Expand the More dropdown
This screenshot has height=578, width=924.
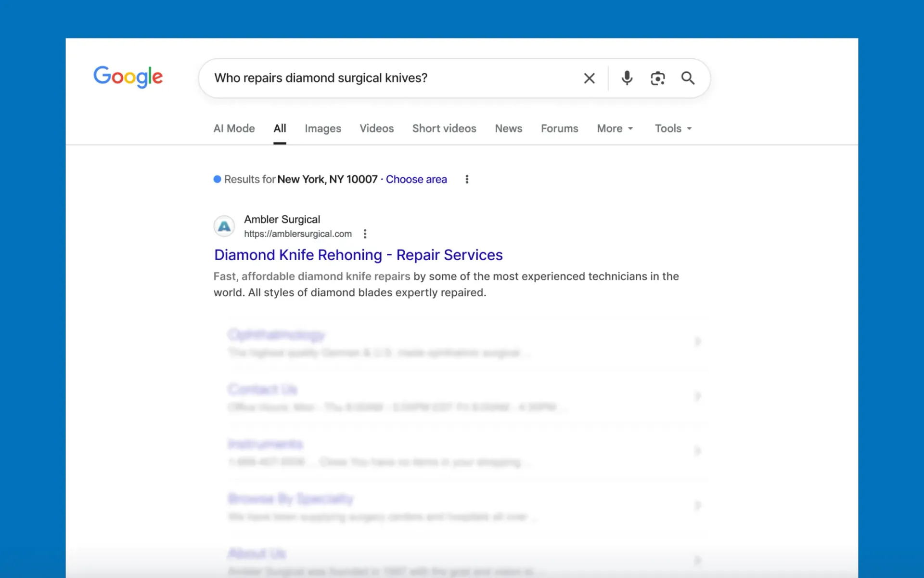(615, 129)
